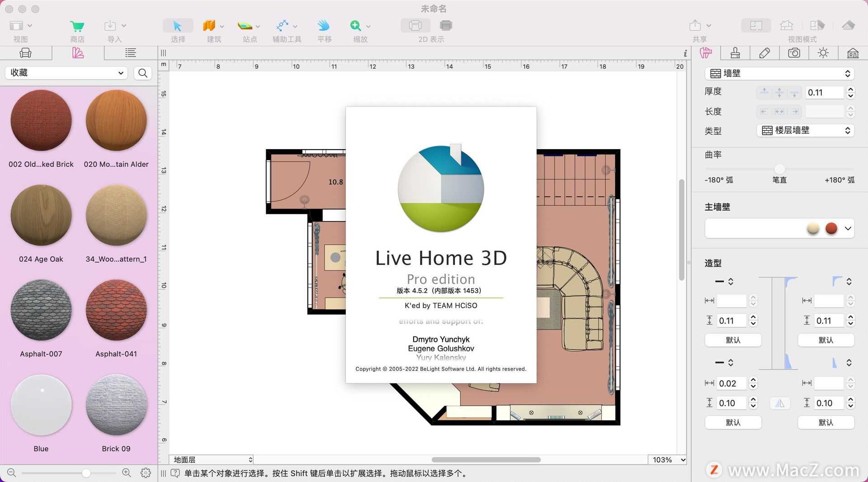Open the 视图 view toolbar button

point(17,26)
